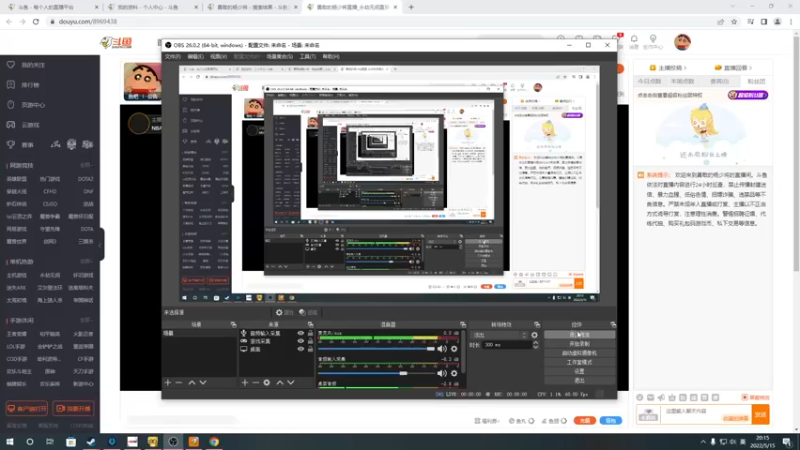Lock the game capture source

pyautogui.click(x=310, y=341)
